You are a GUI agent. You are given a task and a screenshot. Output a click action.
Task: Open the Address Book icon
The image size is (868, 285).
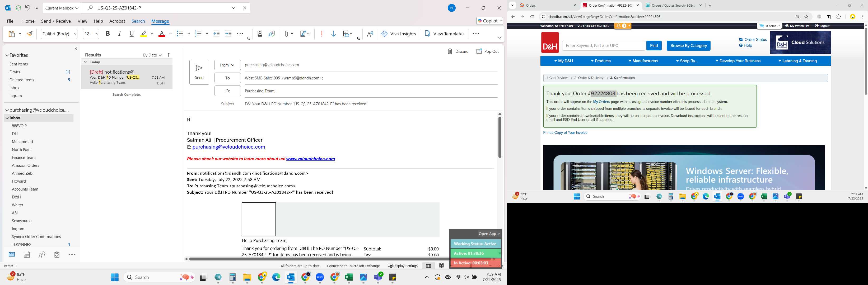(x=260, y=34)
